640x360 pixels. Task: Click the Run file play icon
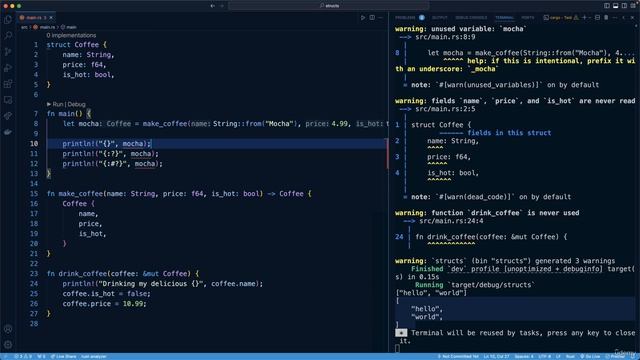362,18
